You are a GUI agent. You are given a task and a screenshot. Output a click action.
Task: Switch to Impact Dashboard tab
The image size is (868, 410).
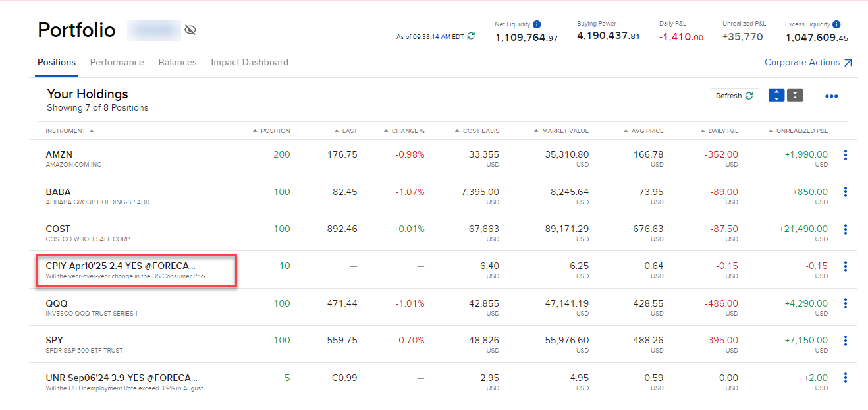(x=250, y=63)
